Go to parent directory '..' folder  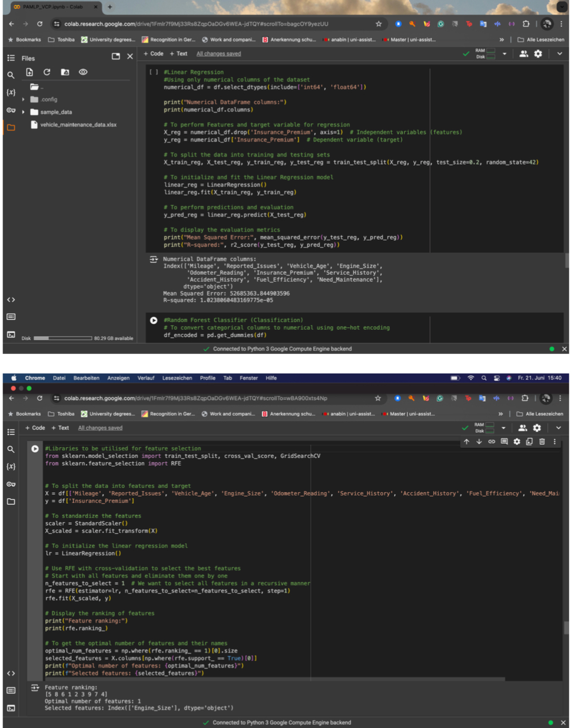pos(36,87)
